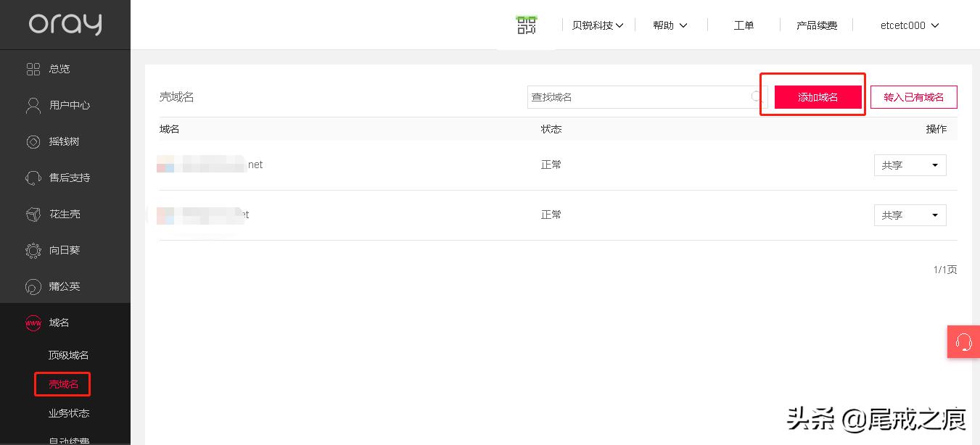Expand the 贝锐科技 dropdown

point(598,25)
